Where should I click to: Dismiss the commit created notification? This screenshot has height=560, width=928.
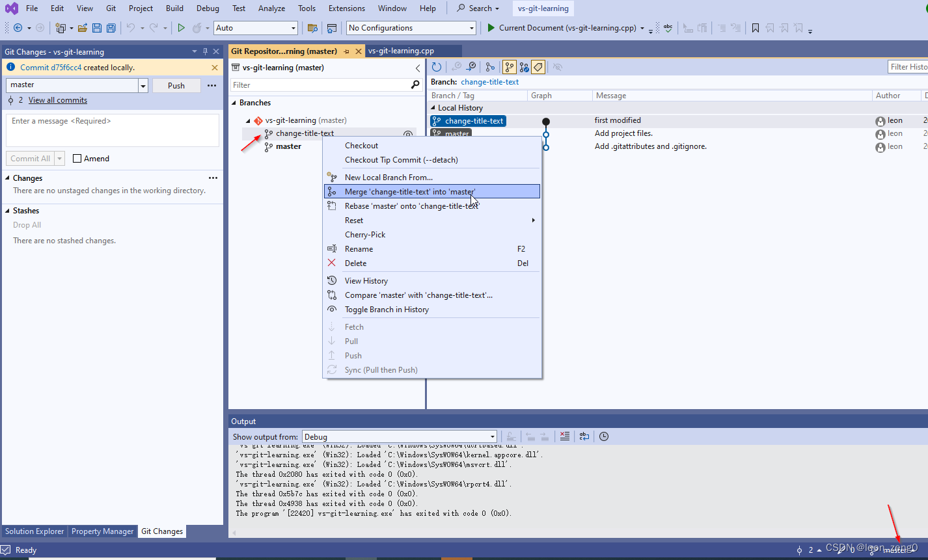tap(215, 68)
